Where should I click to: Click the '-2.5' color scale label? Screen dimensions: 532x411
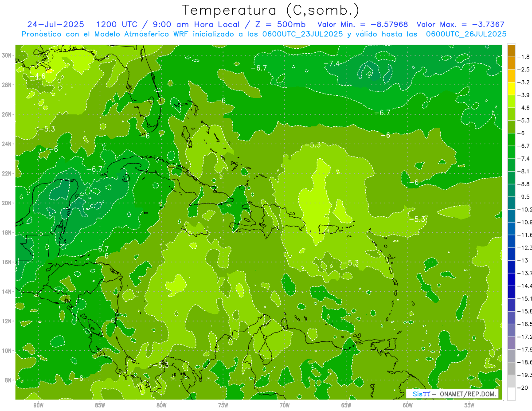(524, 70)
